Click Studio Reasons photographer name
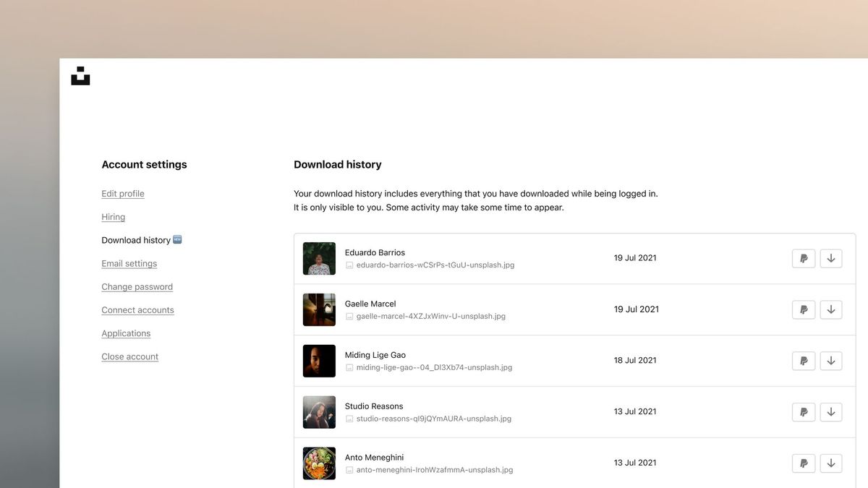The height and width of the screenshot is (488, 868). click(374, 406)
